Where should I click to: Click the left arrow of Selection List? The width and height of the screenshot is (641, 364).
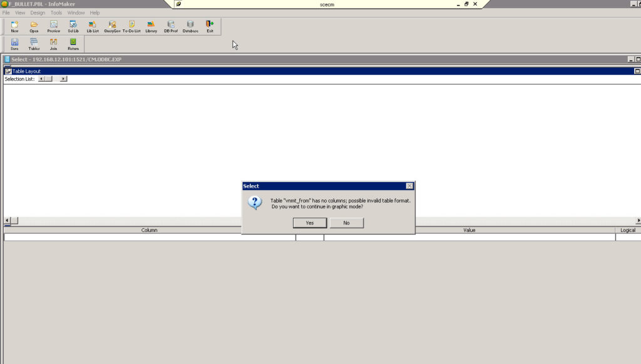[41, 78]
